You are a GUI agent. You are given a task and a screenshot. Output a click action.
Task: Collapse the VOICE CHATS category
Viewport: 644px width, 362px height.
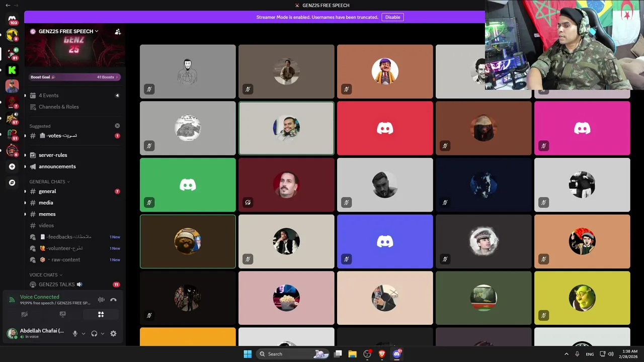46,275
